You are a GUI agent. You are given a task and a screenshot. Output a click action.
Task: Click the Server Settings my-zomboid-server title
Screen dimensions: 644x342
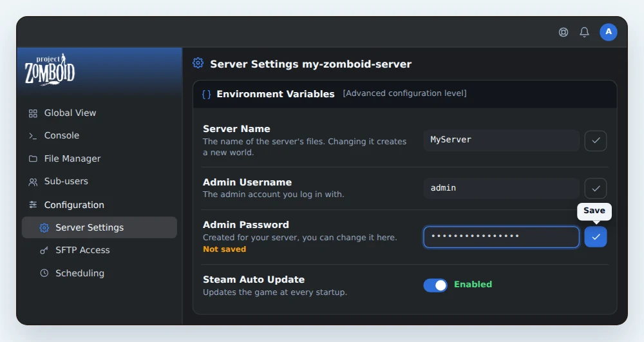tap(310, 64)
